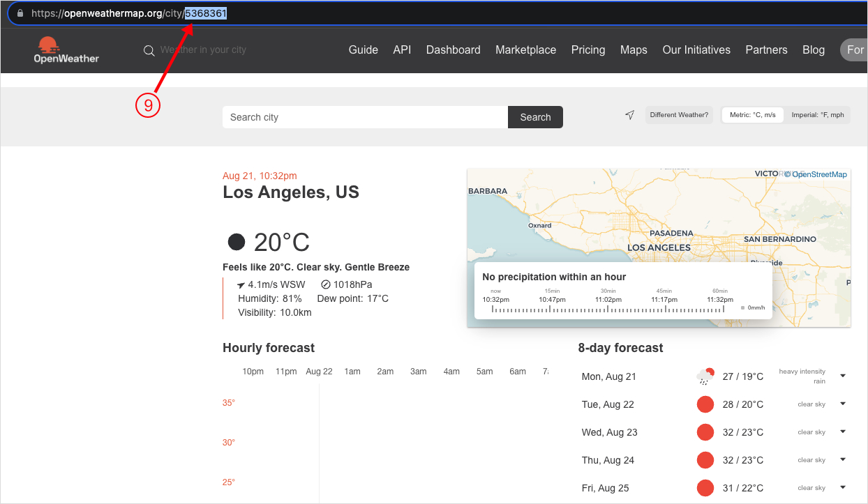868x504 pixels.
Task: Click the OpenWeather logo
Action: pyautogui.click(x=66, y=50)
